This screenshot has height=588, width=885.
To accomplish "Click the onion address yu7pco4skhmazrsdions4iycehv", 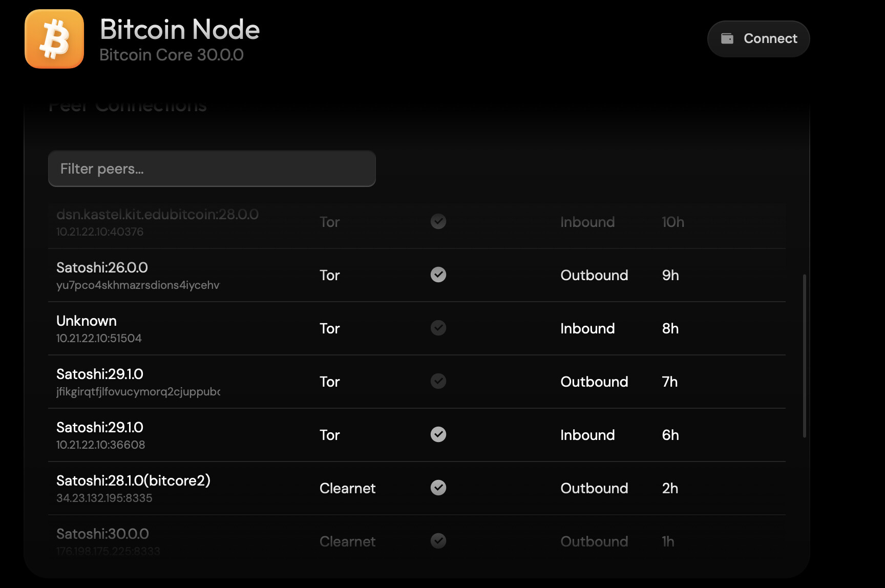I will 138,285.
